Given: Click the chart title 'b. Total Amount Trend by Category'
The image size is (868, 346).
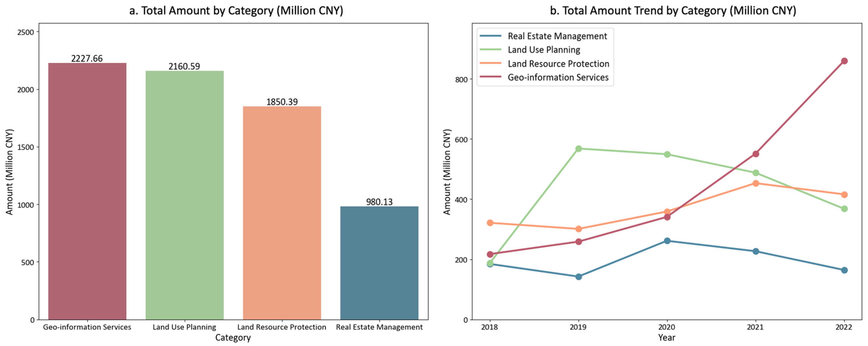Looking at the screenshot, I should [x=673, y=11].
